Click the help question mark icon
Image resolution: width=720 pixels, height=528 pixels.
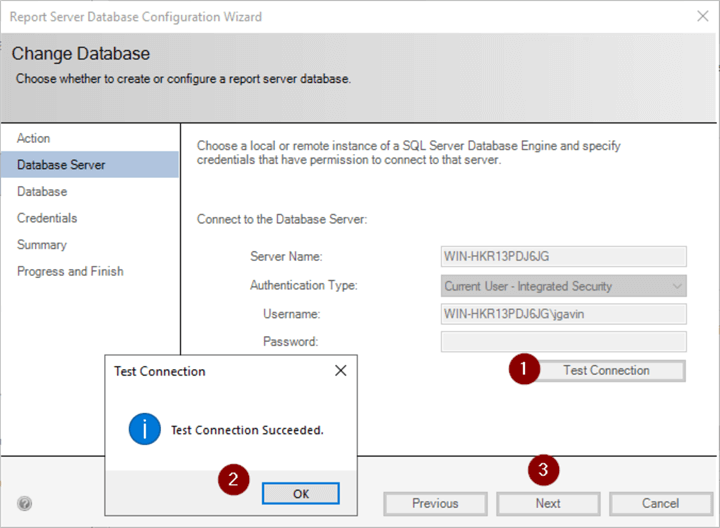(24, 504)
